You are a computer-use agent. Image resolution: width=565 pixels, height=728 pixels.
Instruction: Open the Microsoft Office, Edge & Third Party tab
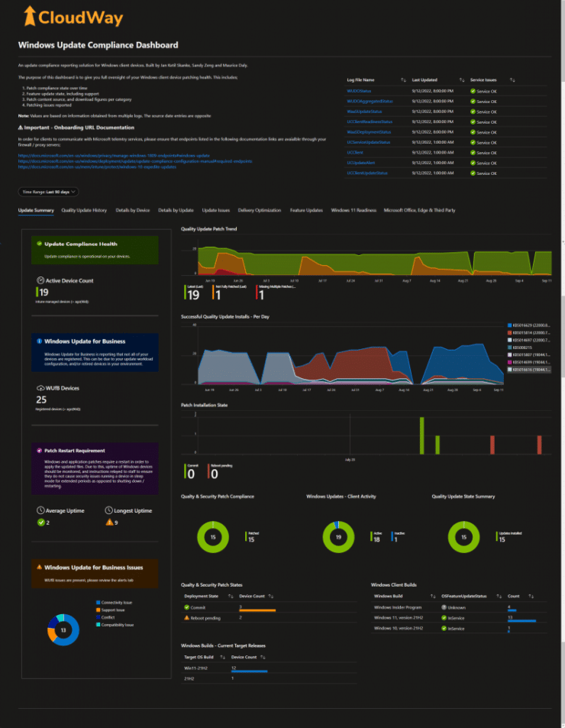419,210
